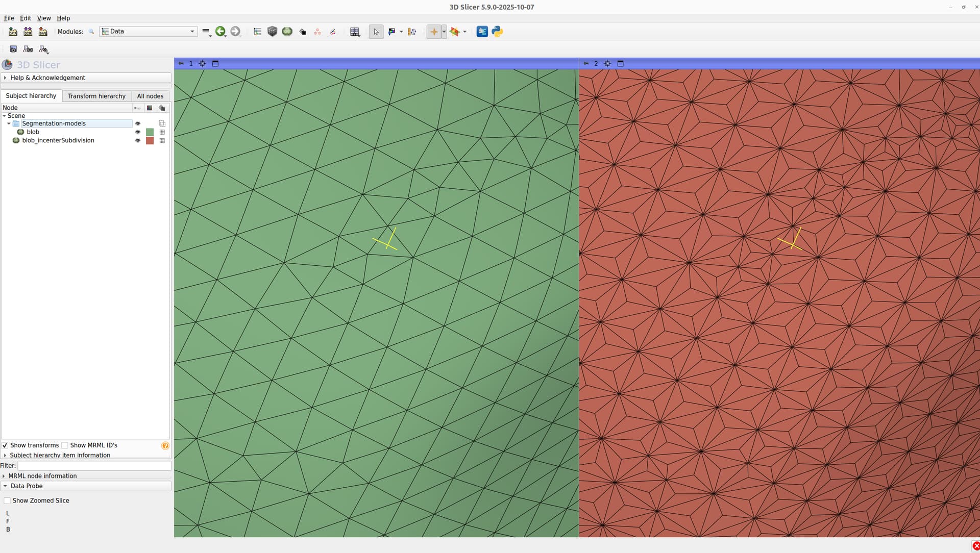Uncheck the Show transforms checkbox
Image resolution: width=980 pixels, height=553 pixels.
pyautogui.click(x=5, y=445)
